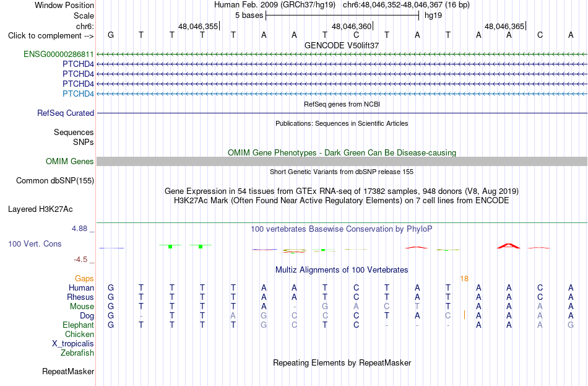Open the 'RefSeq genes from NCBI' title
This screenshot has height=386, width=588.
(342, 104)
